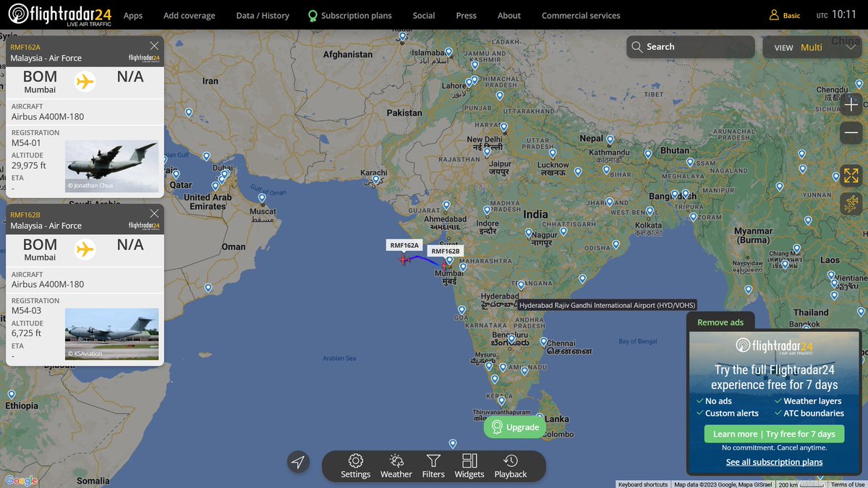Click the RMF162A map label
The width and height of the screenshot is (868, 488).
(x=404, y=245)
